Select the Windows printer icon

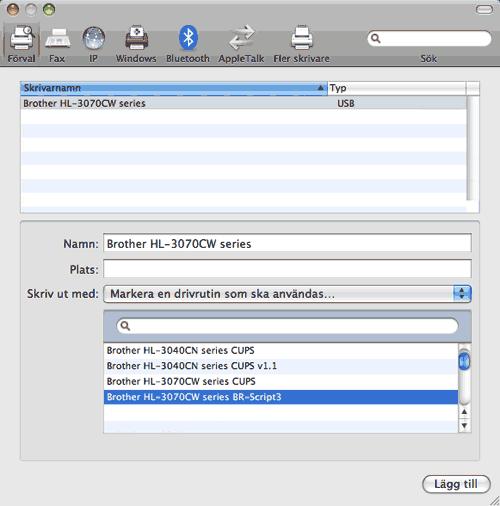tap(136, 44)
